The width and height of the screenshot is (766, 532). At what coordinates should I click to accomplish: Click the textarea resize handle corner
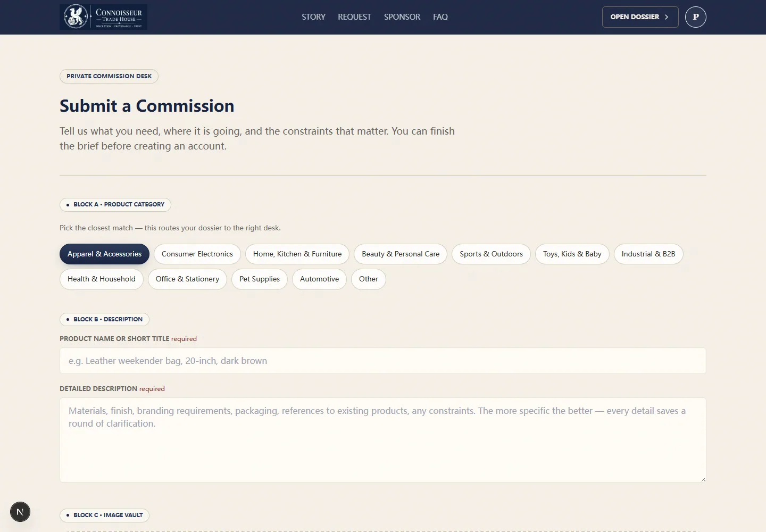click(703, 479)
